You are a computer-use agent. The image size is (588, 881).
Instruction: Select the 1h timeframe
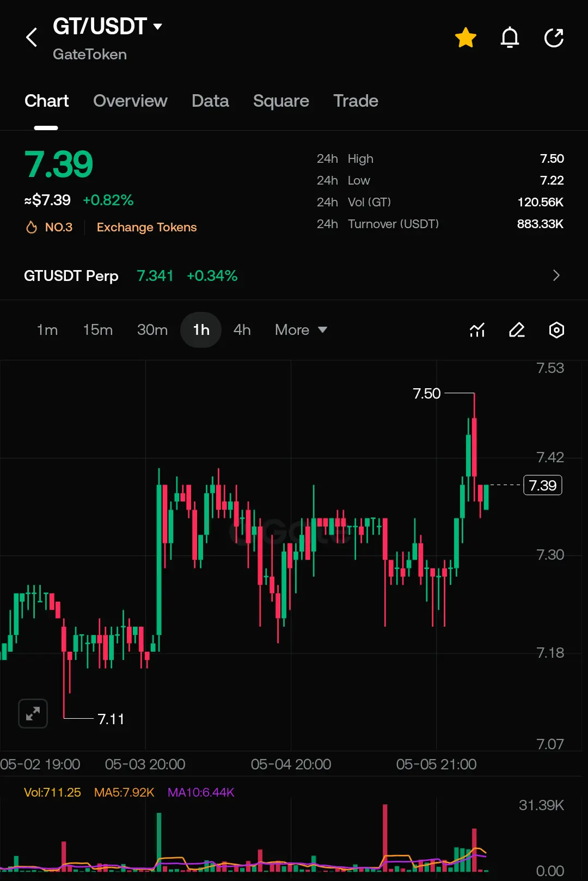tap(201, 330)
